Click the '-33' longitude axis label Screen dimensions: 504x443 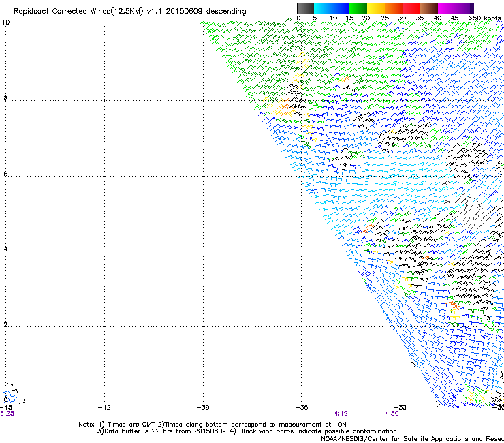tap(400, 408)
